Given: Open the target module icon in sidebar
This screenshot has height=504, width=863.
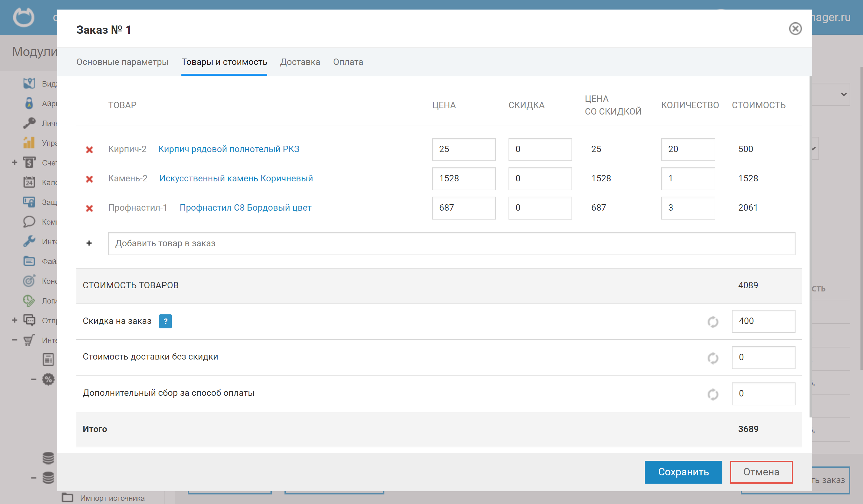Looking at the screenshot, I should (x=29, y=281).
